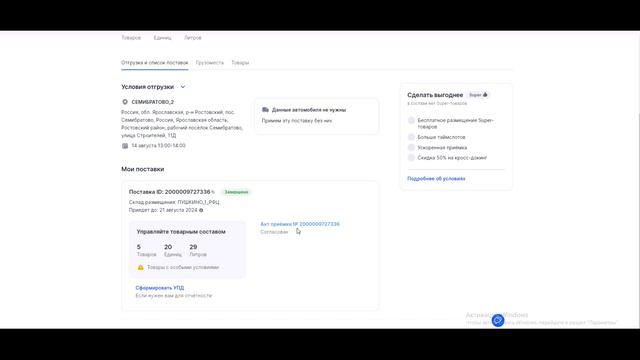Click the 20 Единиц count
Viewport: 640px width, 360px height.
[x=173, y=250]
